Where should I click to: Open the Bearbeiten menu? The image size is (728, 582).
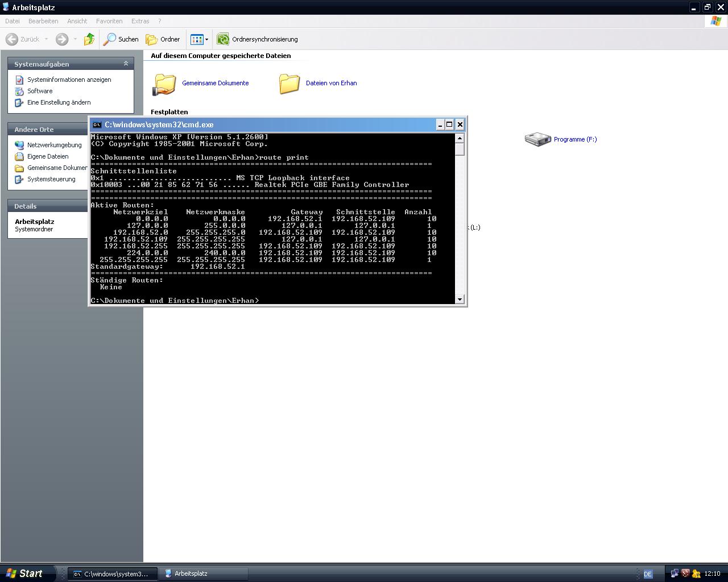(x=43, y=21)
